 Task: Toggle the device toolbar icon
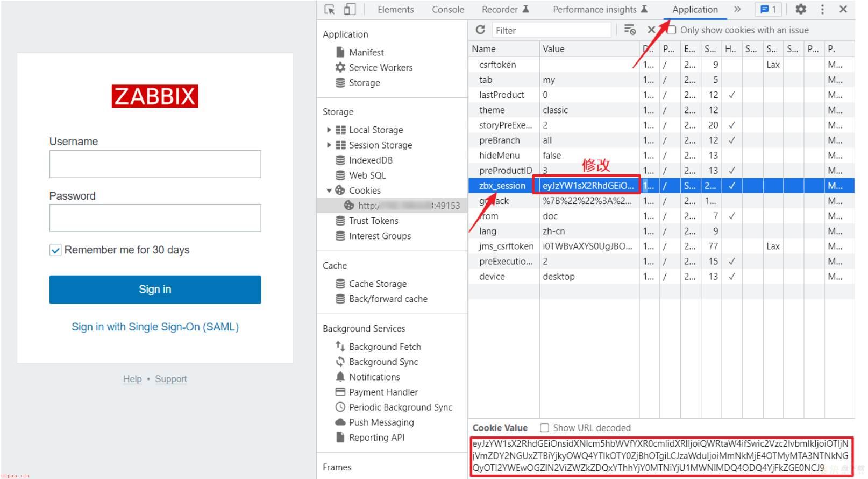click(x=350, y=9)
